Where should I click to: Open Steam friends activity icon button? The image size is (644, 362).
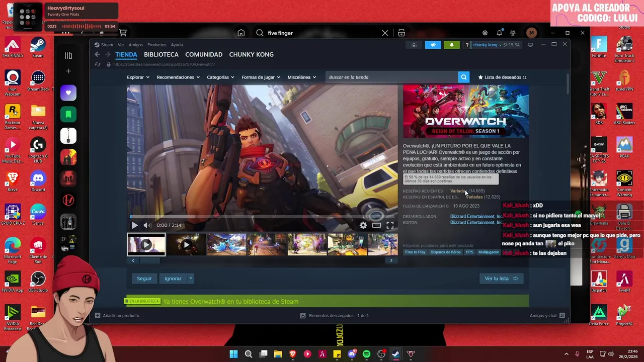pyautogui.click(x=414, y=45)
